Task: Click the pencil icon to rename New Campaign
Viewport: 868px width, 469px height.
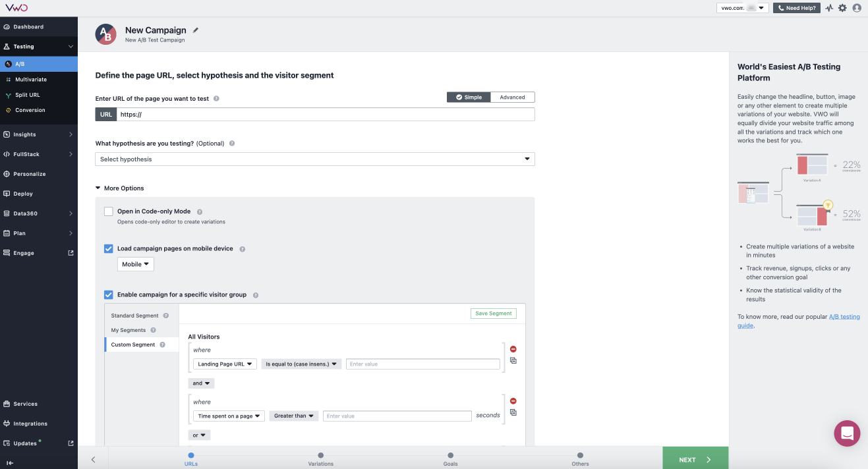Action: 195,30
